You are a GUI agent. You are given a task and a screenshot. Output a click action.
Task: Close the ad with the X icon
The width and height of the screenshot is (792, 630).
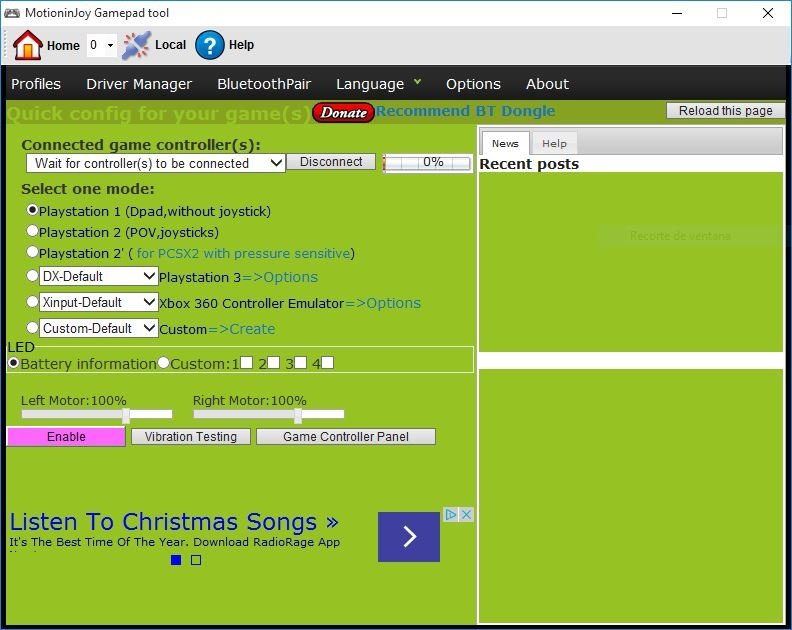[467, 514]
